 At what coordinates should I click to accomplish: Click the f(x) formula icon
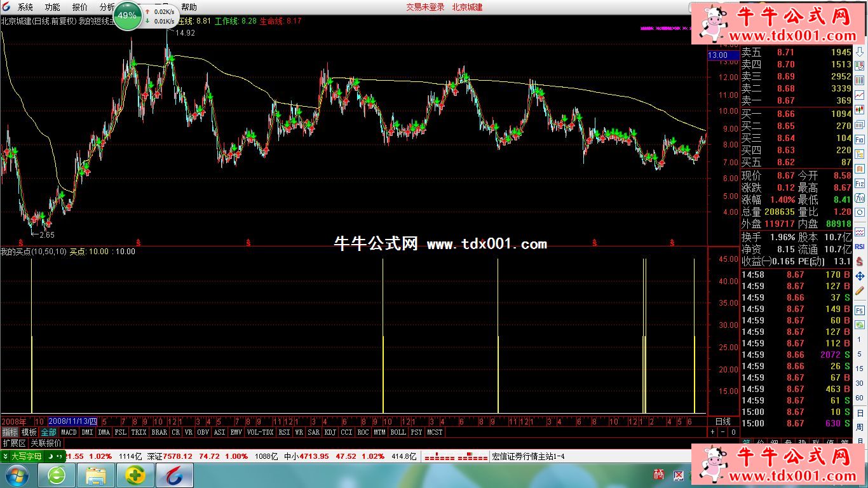pos(860,198)
